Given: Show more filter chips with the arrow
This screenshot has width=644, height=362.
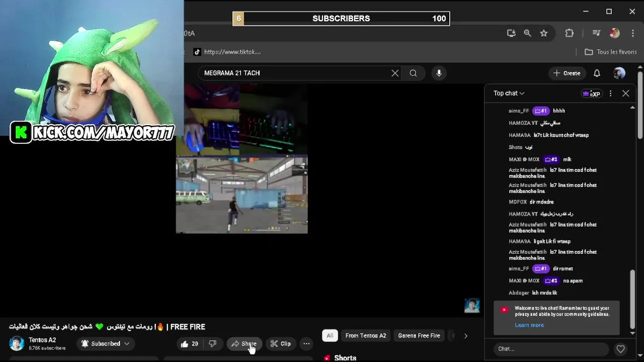Looking at the screenshot, I should pos(465,336).
